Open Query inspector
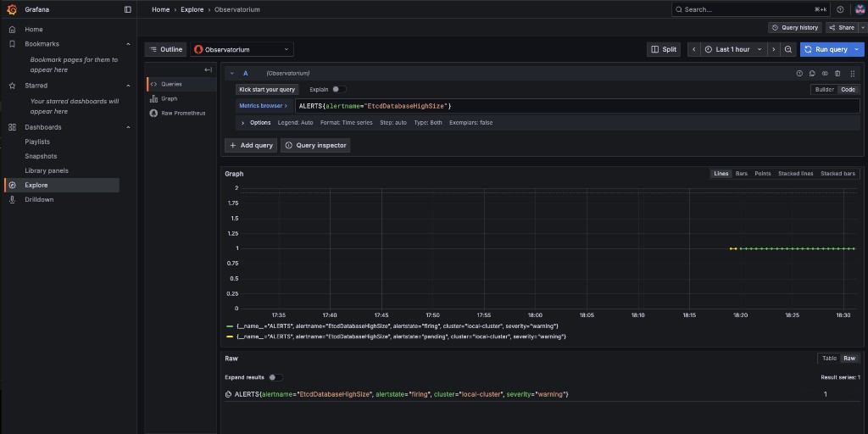 click(315, 145)
